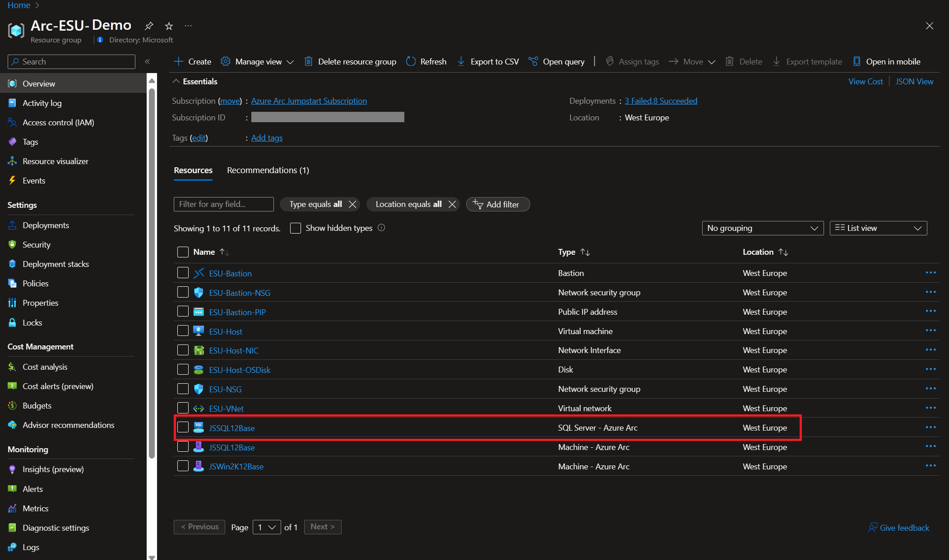Pin the resource group to dashboard

point(149,26)
